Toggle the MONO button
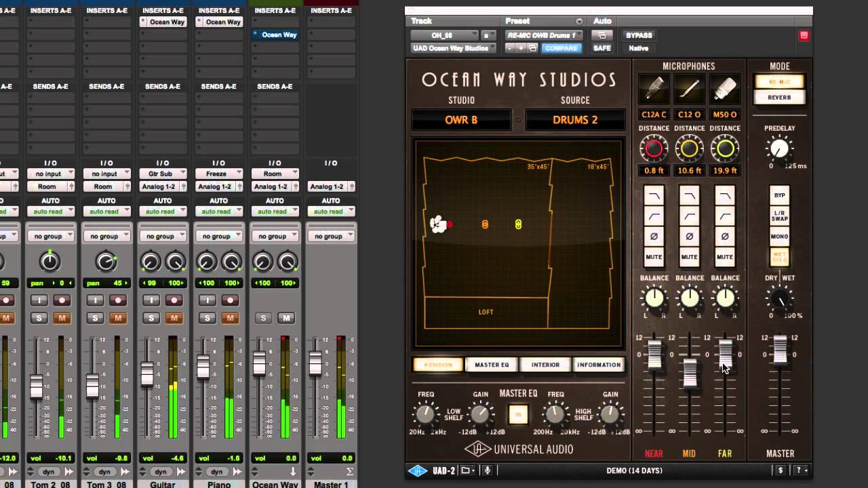Screen dimensions: 868x488 click(780, 237)
